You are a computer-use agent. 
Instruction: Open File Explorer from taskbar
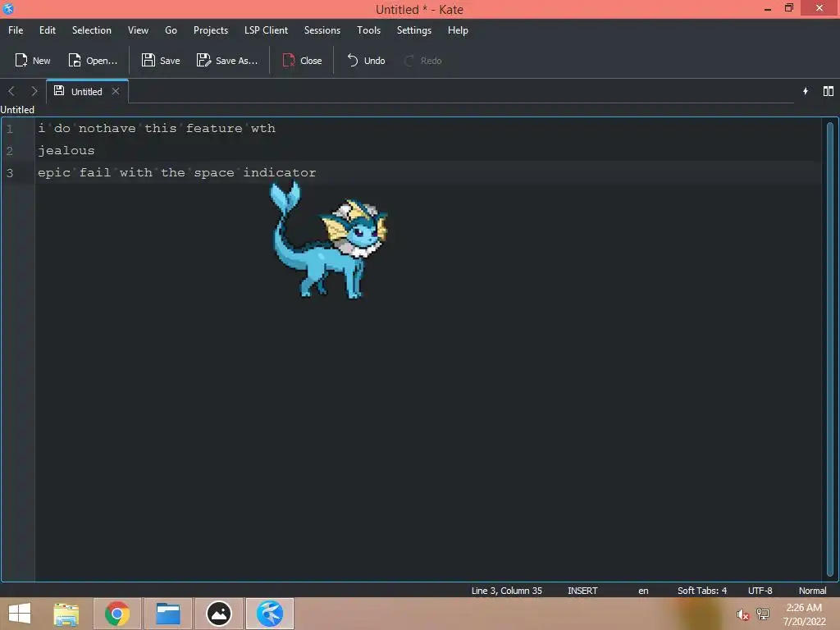click(66, 614)
